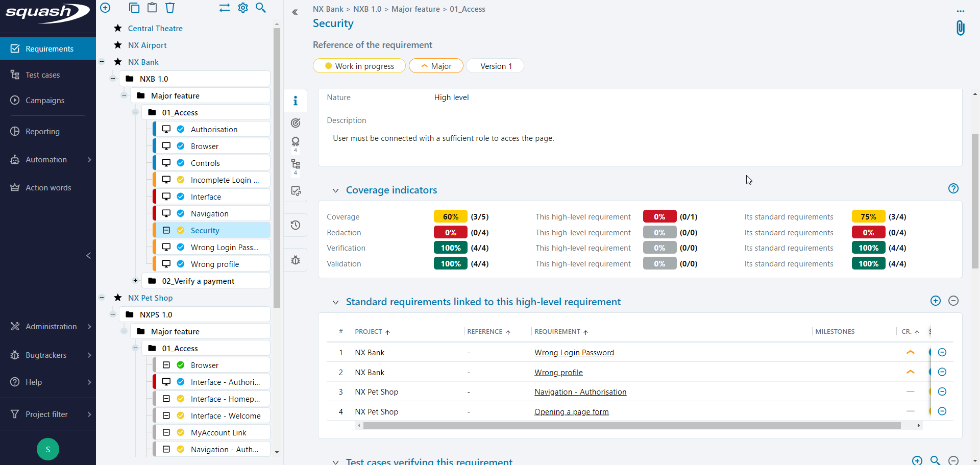Open the Information panel for Security requirement
The height and width of the screenshot is (465, 980).
click(x=296, y=101)
